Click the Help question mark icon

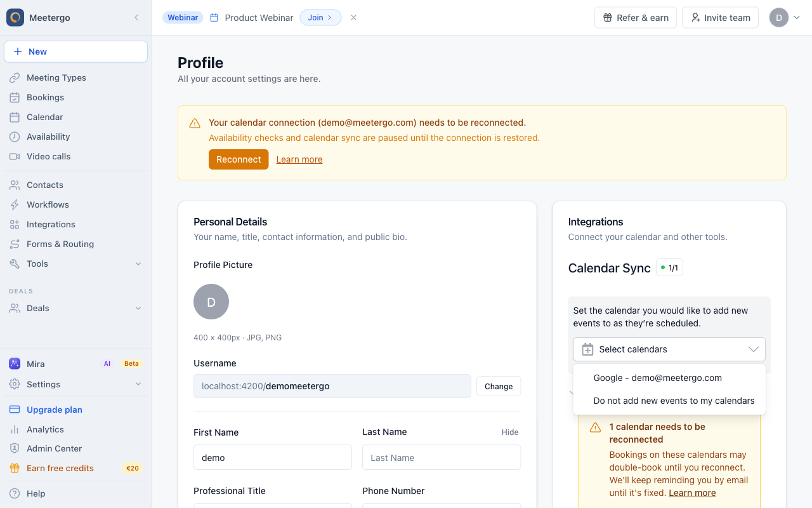coord(15,493)
